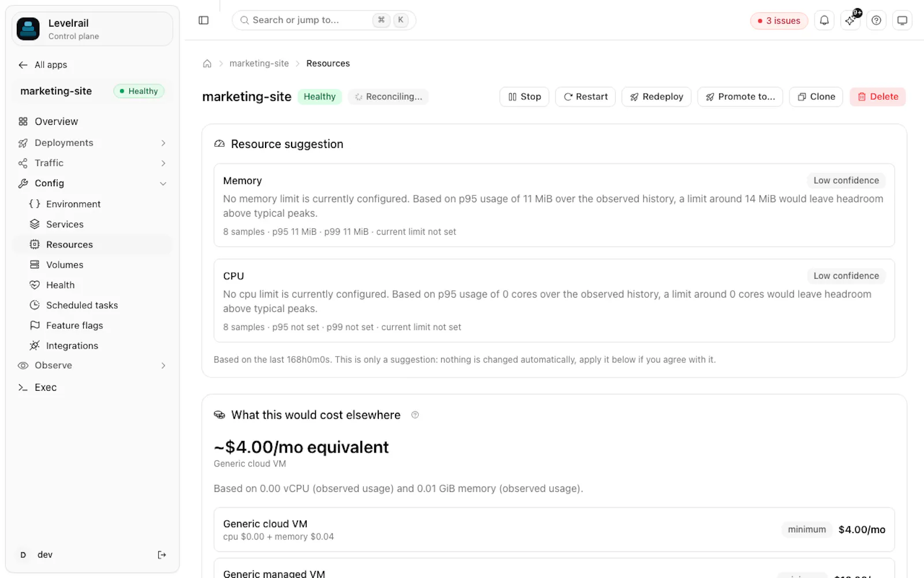Click the sparkle assistant icon
The width and height of the screenshot is (924, 578).
pyautogui.click(x=851, y=20)
